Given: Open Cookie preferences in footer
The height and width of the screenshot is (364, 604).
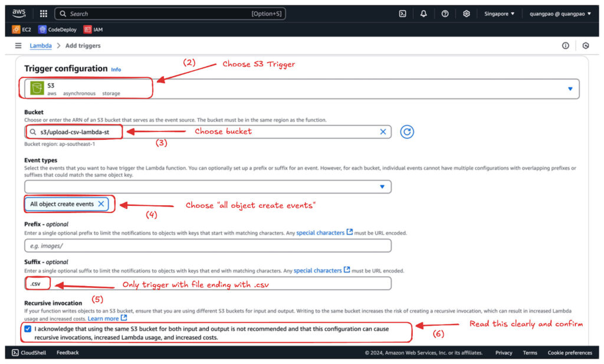Looking at the screenshot, I should [x=570, y=353].
